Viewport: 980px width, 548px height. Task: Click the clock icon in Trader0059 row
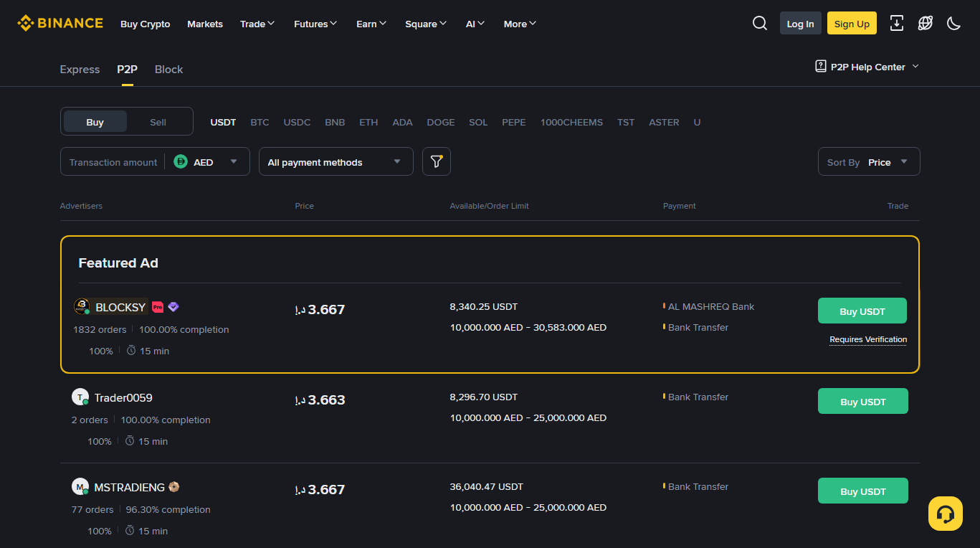coord(130,441)
